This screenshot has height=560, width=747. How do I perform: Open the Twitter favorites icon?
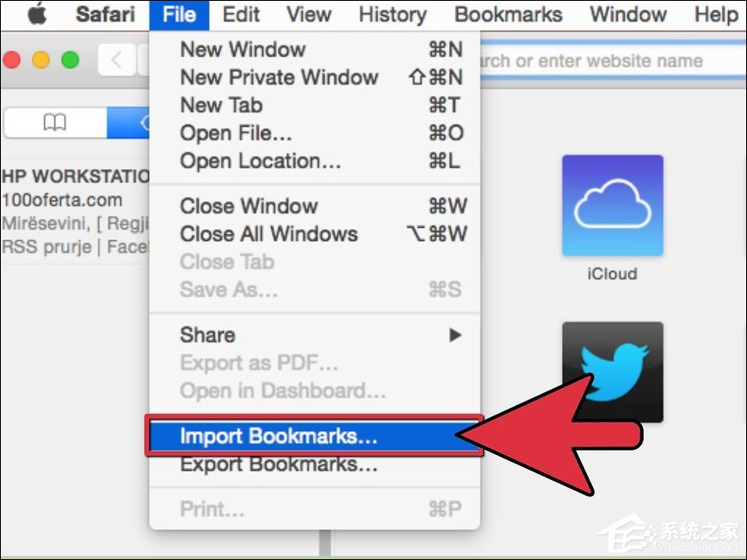point(613,372)
